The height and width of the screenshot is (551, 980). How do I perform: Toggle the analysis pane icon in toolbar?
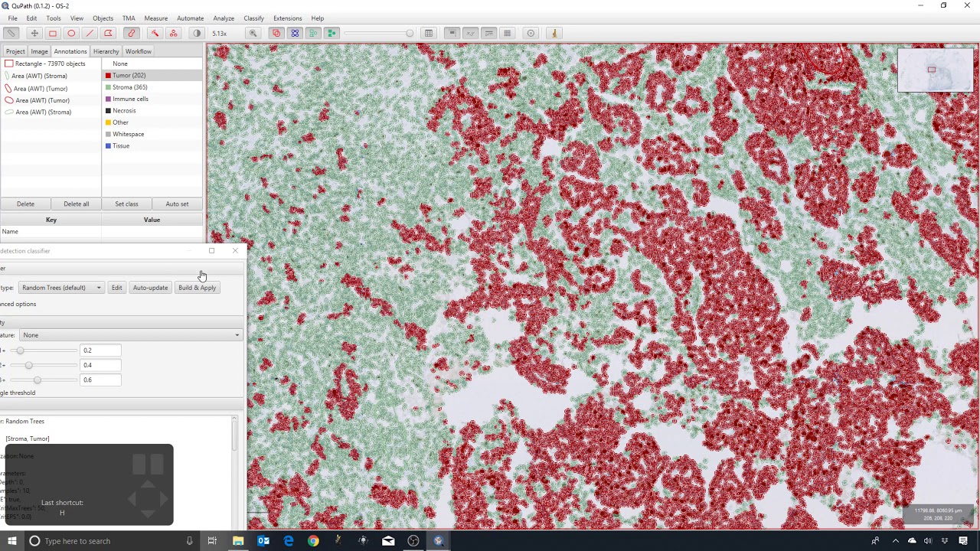pos(11,33)
